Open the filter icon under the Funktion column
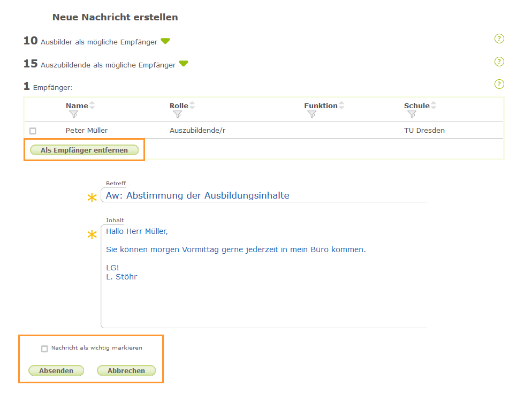Screen dimensions: 532x394 tap(311, 114)
